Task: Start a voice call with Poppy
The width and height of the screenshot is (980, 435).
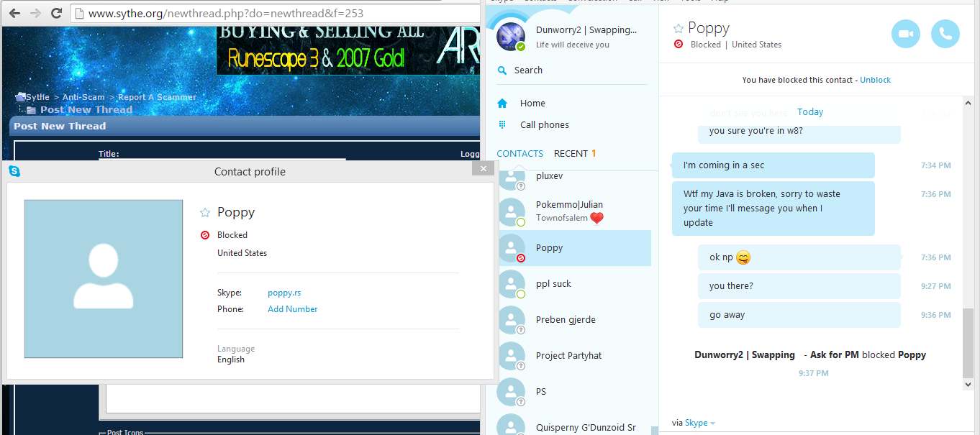Action: coord(945,34)
